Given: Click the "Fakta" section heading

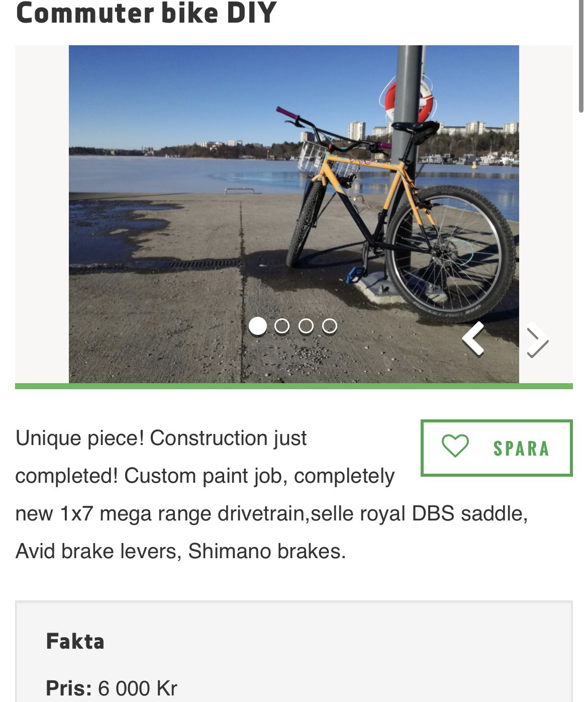Looking at the screenshot, I should (75, 641).
